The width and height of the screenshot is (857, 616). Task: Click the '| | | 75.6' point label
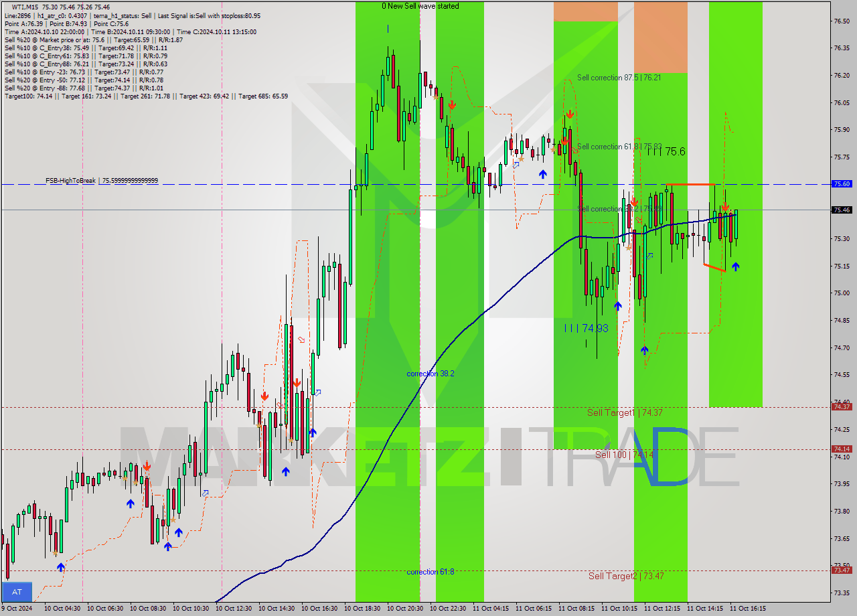[666, 152]
